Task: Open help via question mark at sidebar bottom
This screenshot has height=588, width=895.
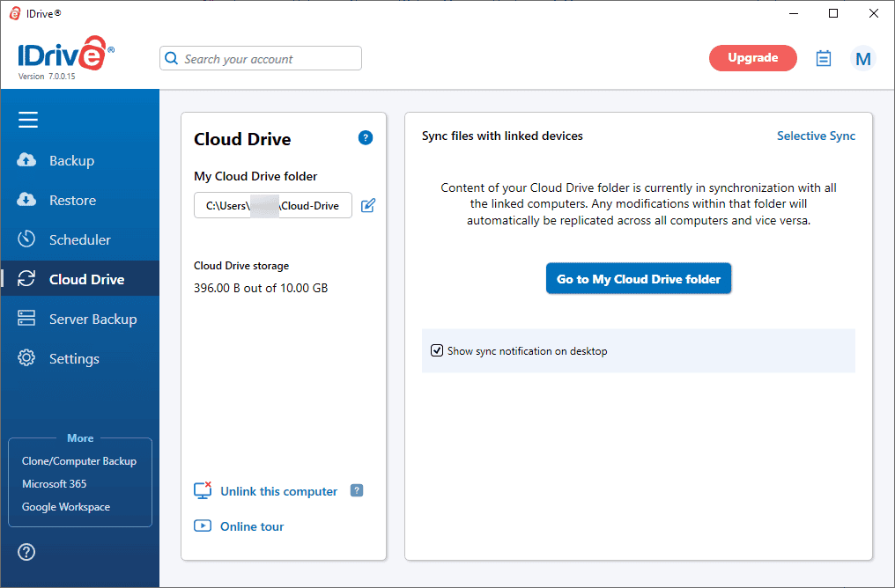Action: 26,552
